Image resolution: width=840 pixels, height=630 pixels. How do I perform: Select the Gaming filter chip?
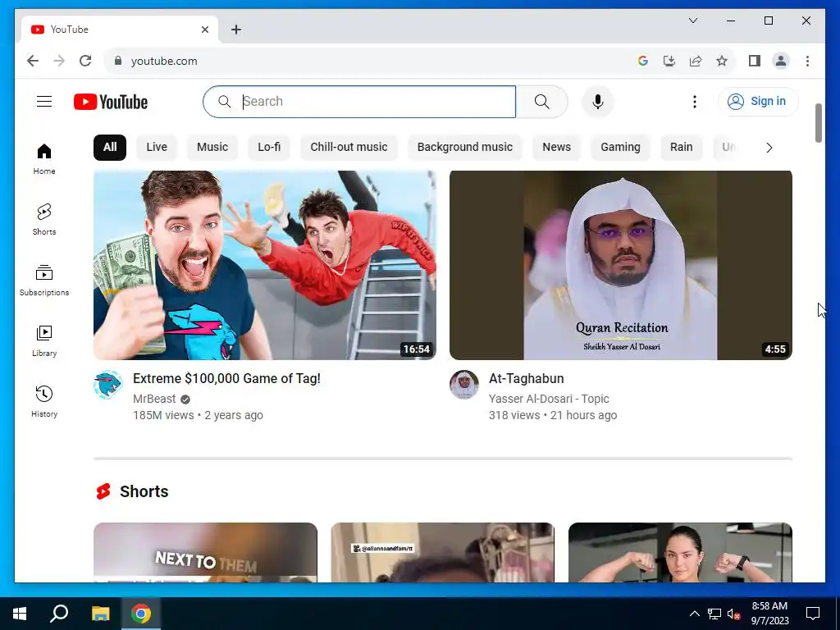[620, 148]
